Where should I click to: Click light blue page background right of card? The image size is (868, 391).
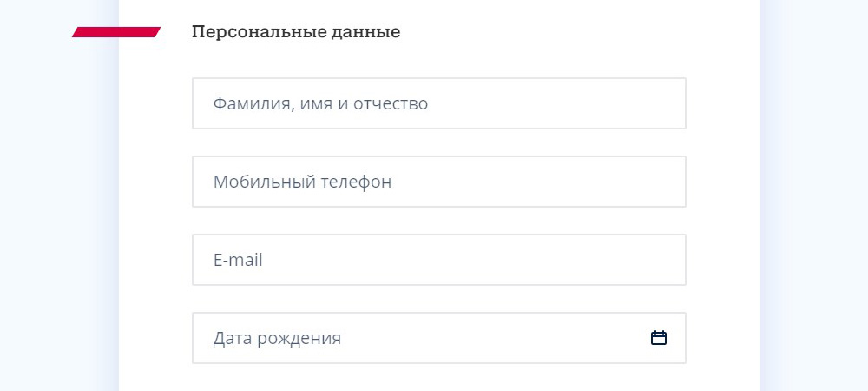(816, 217)
